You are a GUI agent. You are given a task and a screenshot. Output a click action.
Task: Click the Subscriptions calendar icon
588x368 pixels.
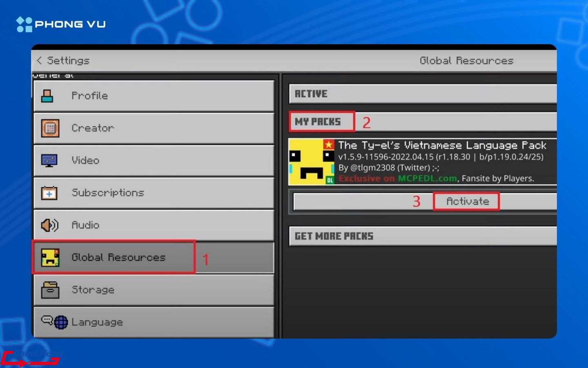point(49,193)
